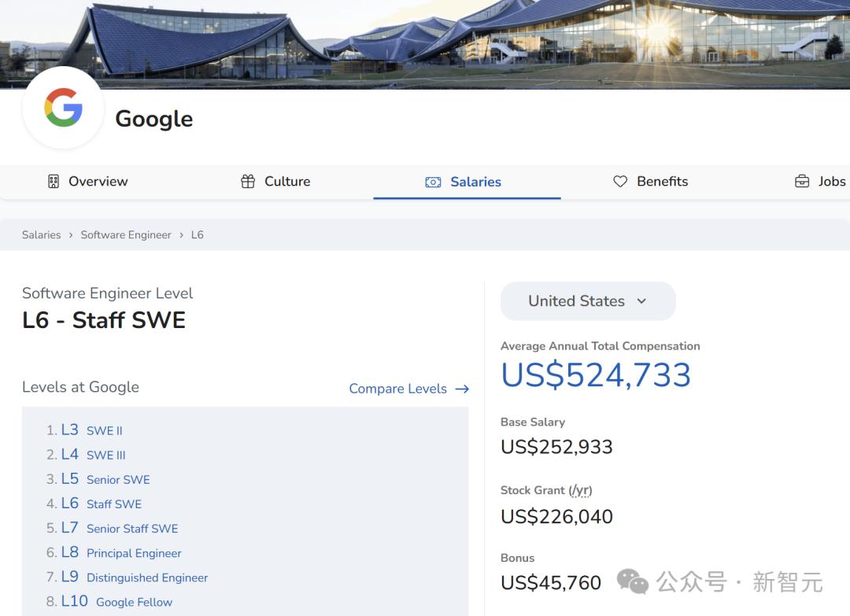Select the gift icon next to Culture
Screen dimensions: 850x616
(x=246, y=181)
